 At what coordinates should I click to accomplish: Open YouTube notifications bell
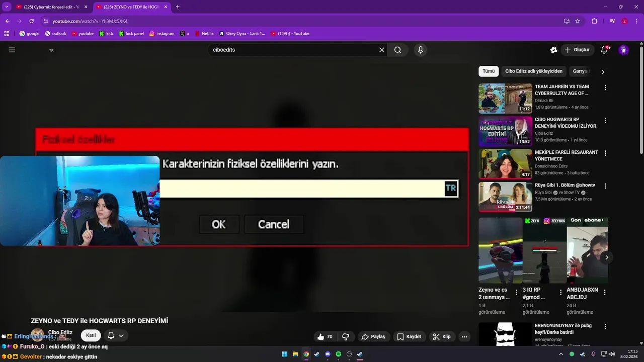point(604,50)
